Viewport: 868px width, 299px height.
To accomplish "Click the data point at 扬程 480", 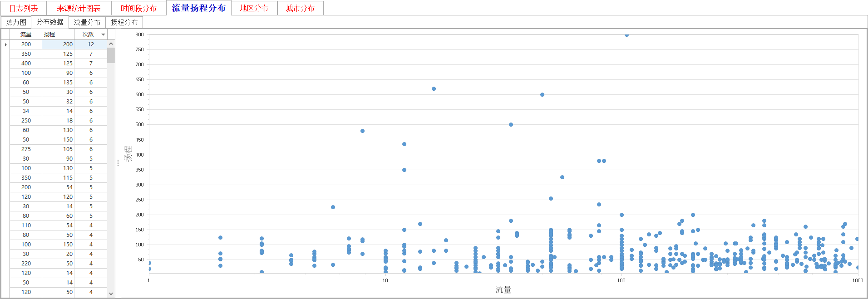I will (362, 131).
